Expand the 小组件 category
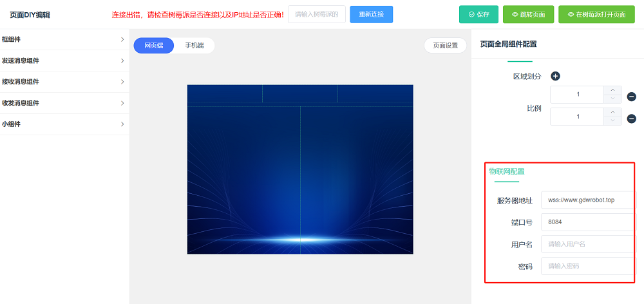Screen dimensions: 644x304 (64, 124)
